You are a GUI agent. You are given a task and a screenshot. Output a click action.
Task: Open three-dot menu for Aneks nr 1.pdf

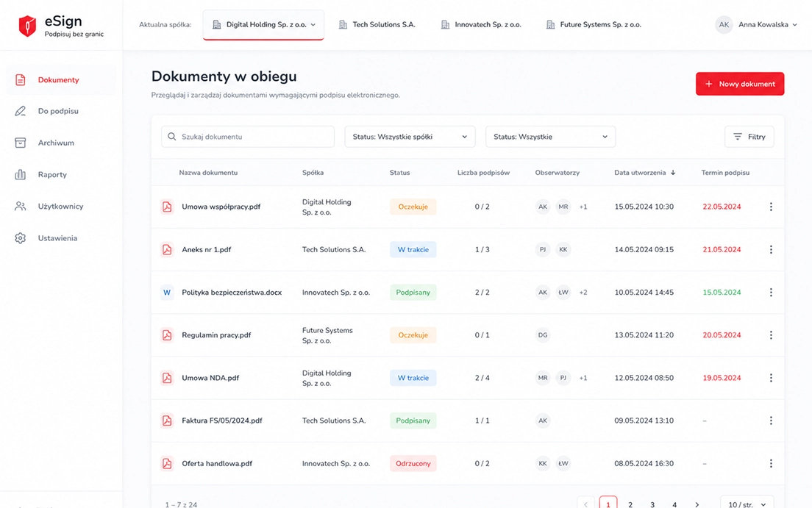tap(771, 250)
